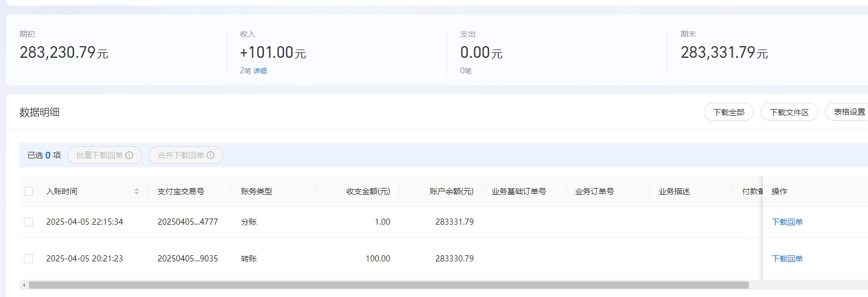
Task: Click the 业务订单号 column header
Action: (595, 191)
